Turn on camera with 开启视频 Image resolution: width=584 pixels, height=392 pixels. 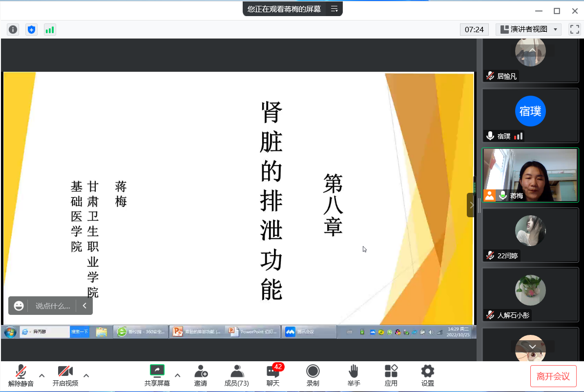coord(65,375)
